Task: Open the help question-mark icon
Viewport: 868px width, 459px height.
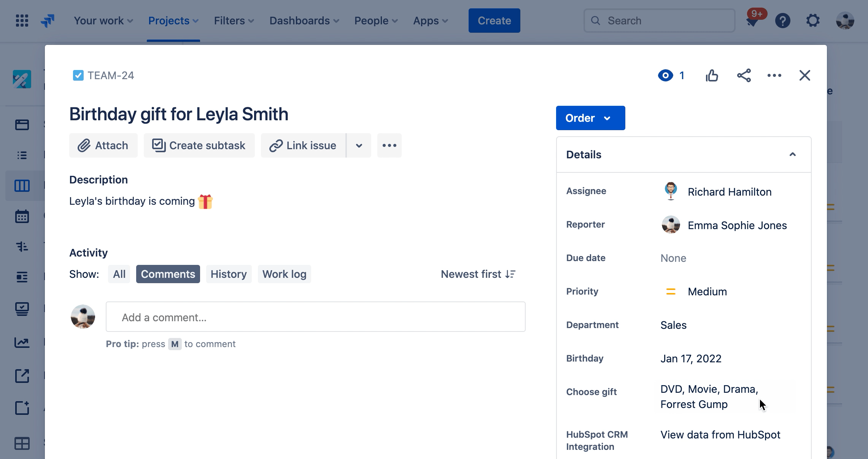Action: point(783,20)
